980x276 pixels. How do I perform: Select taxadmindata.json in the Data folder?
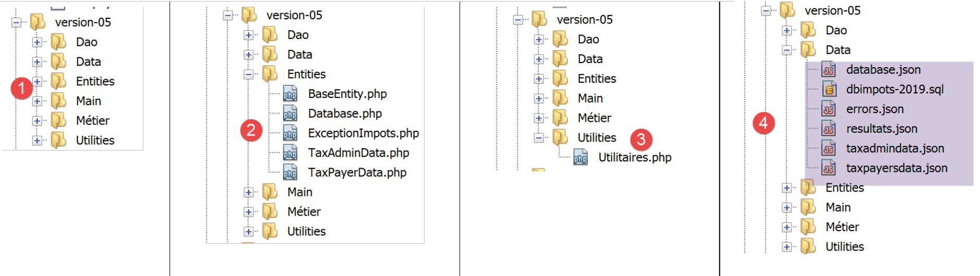click(895, 148)
